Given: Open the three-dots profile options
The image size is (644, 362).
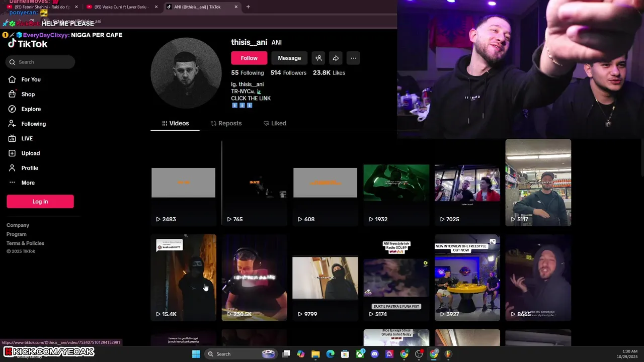Looking at the screenshot, I should click(353, 58).
